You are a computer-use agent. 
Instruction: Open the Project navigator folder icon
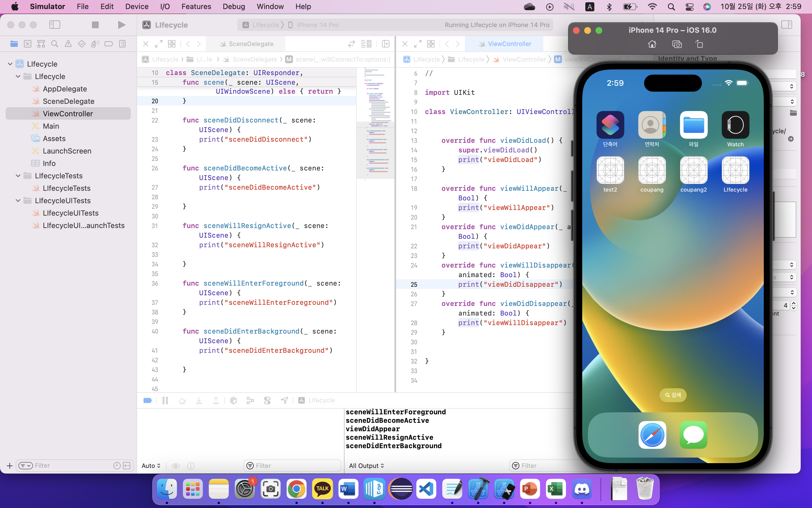tap(14, 44)
